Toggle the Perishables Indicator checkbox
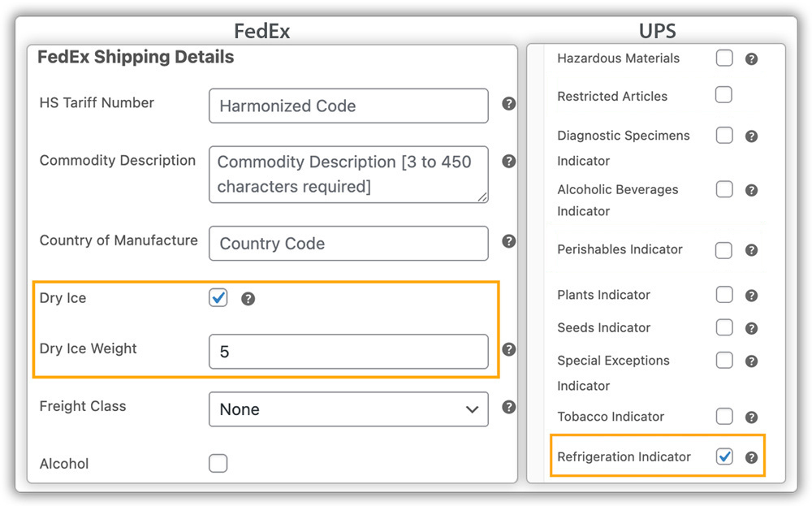The width and height of the screenshot is (812, 506). [x=723, y=250]
